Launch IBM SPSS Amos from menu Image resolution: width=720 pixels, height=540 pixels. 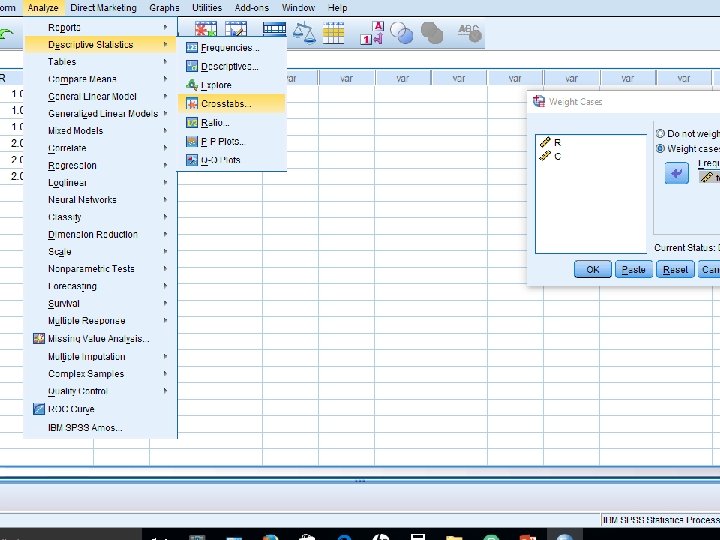point(100,428)
